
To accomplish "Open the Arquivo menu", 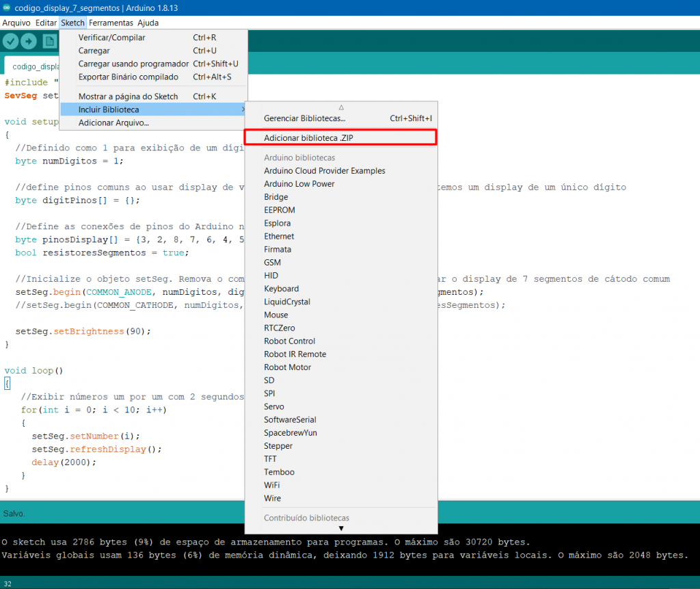I will 15,23.
